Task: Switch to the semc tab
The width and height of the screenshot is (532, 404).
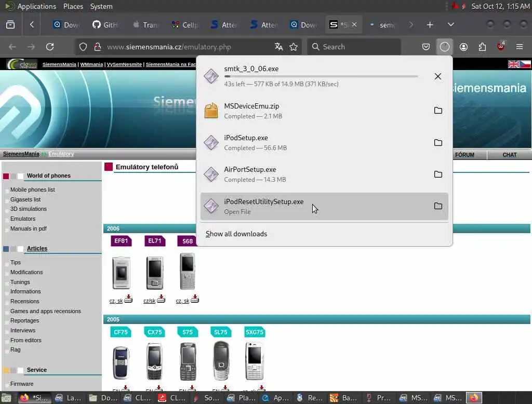Action: (x=383, y=25)
